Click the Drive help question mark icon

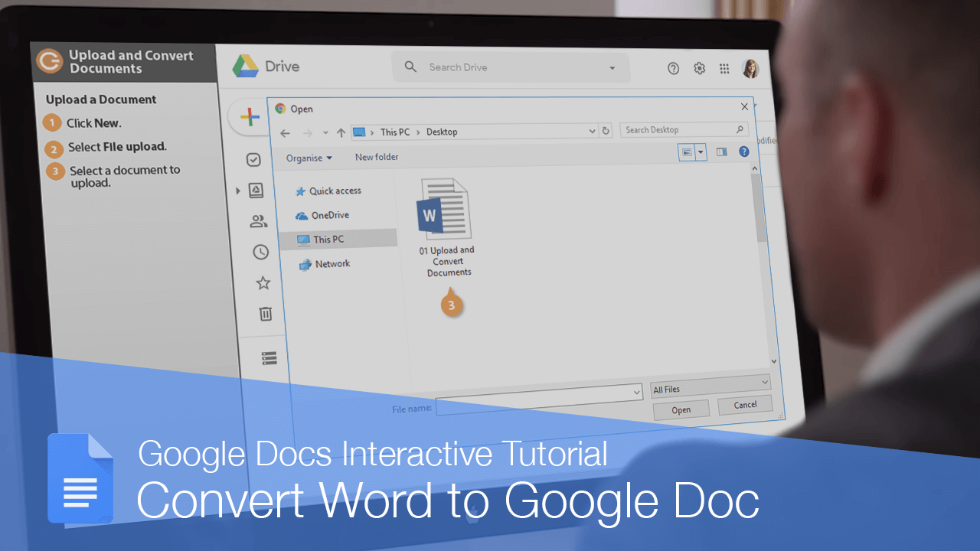pyautogui.click(x=673, y=68)
